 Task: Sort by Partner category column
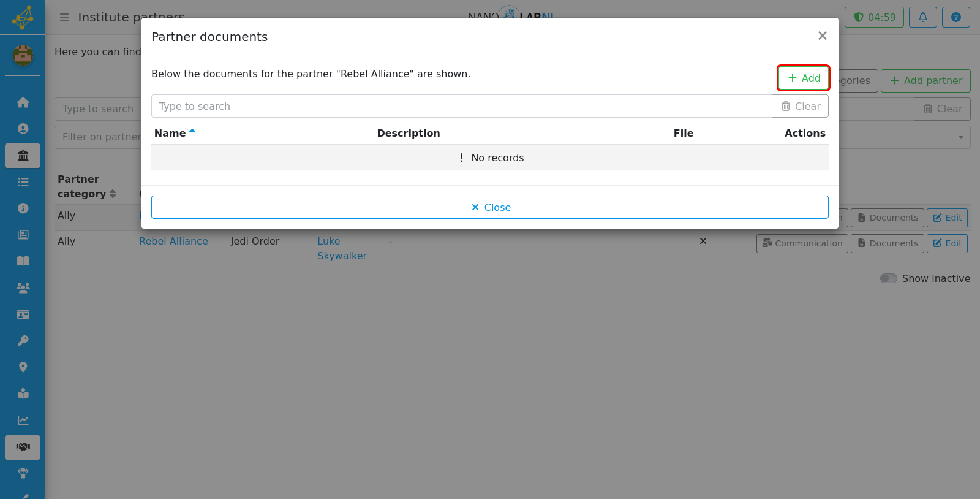(86, 186)
